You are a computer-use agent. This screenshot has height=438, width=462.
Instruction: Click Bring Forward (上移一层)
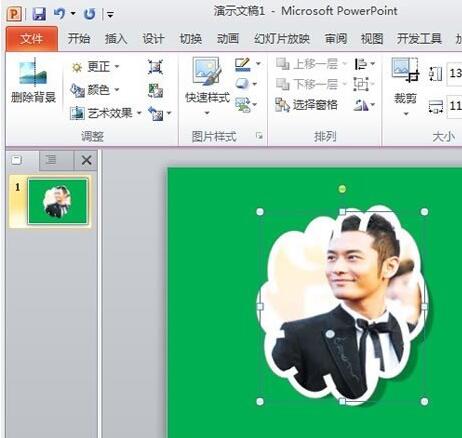311,64
